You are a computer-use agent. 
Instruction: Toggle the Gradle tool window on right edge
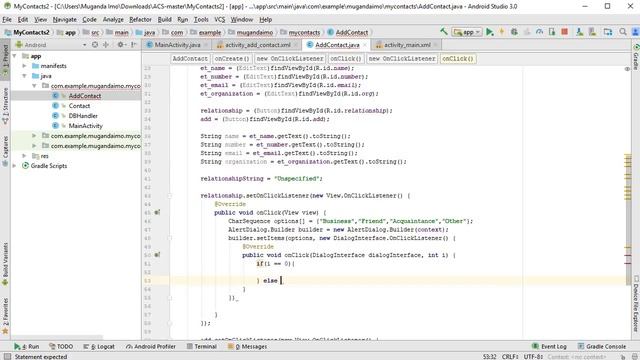(636, 57)
